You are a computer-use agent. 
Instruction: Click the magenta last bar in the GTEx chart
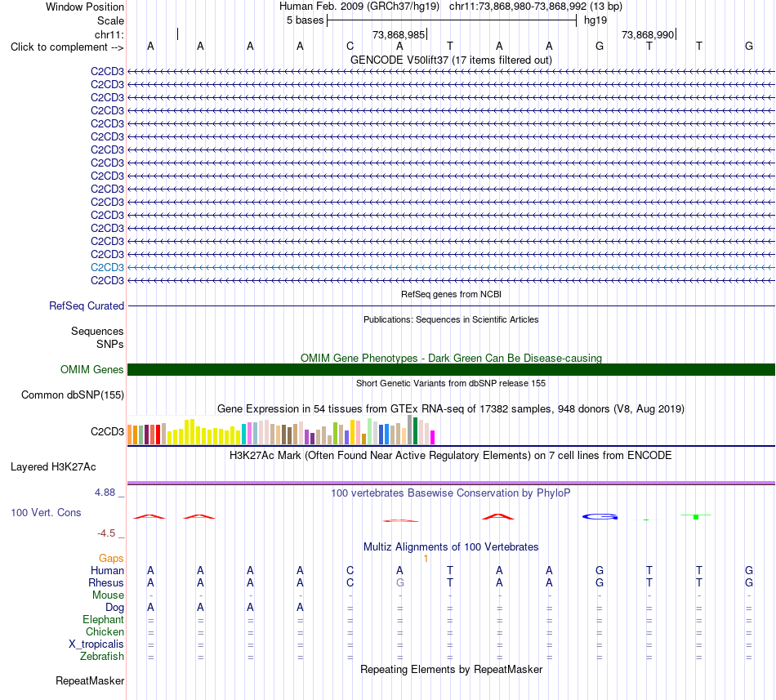pos(433,437)
